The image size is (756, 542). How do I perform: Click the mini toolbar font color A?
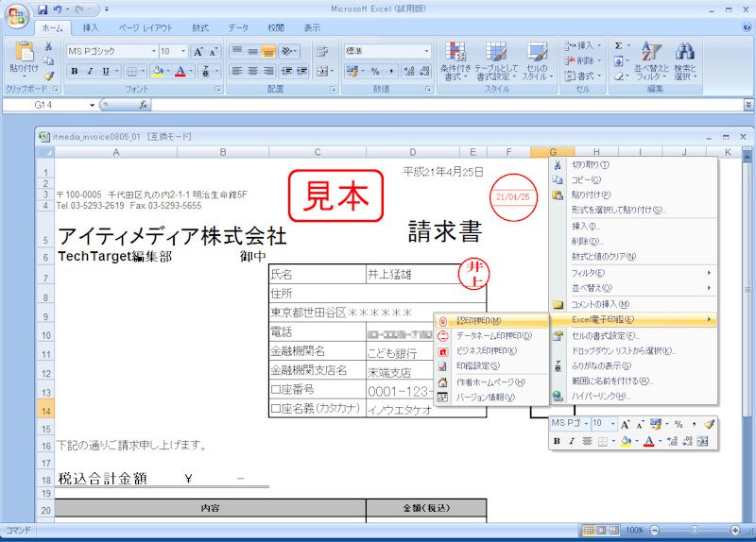648,441
